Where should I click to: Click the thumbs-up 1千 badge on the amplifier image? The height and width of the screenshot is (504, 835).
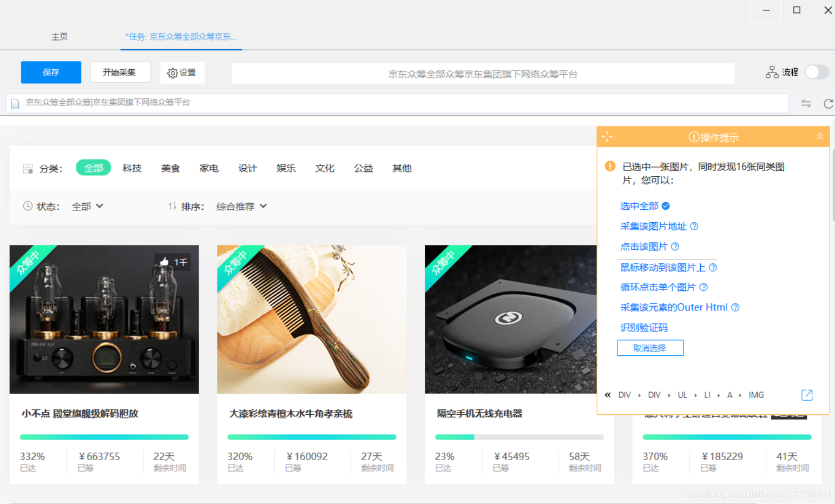tap(173, 262)
